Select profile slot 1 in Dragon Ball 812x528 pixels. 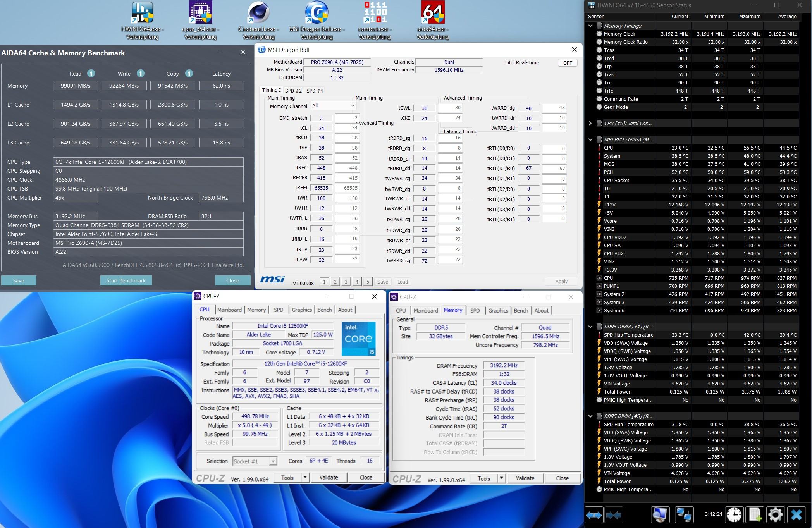click(325, 282)
